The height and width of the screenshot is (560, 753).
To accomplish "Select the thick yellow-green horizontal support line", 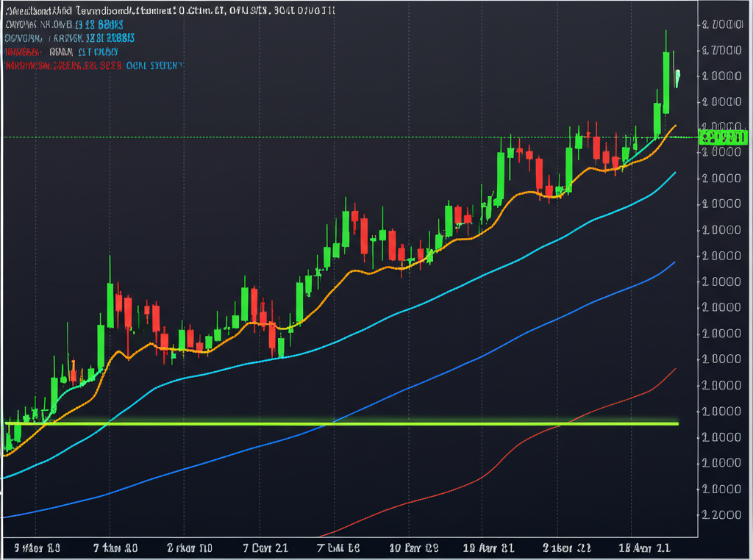I will 368,423.
